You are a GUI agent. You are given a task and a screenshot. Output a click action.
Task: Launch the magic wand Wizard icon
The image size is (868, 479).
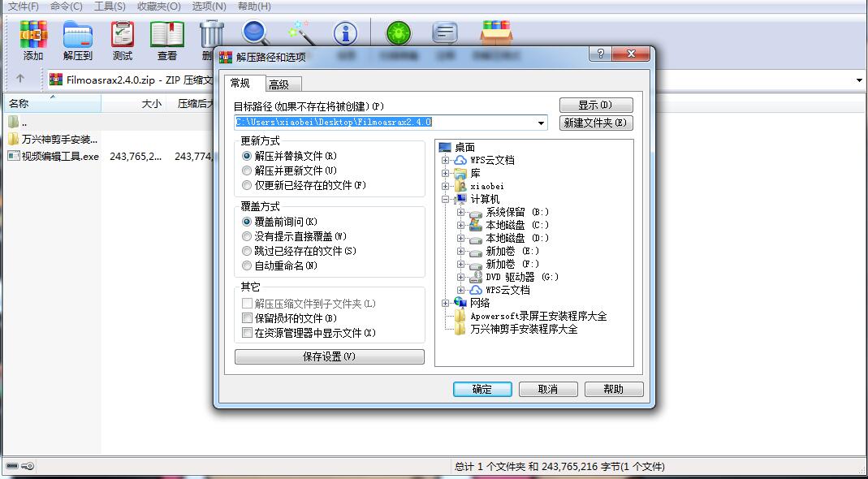coord(301,33)
